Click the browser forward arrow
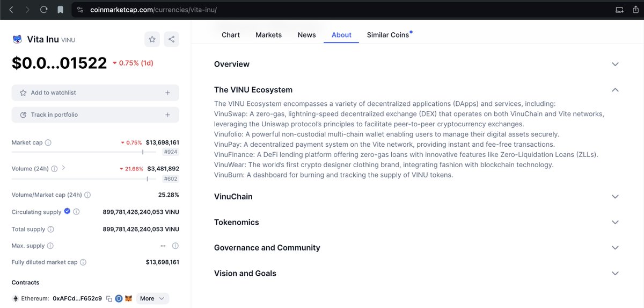Screen dimensions: 644x308 pyautogui.click(x=28, y=10)
